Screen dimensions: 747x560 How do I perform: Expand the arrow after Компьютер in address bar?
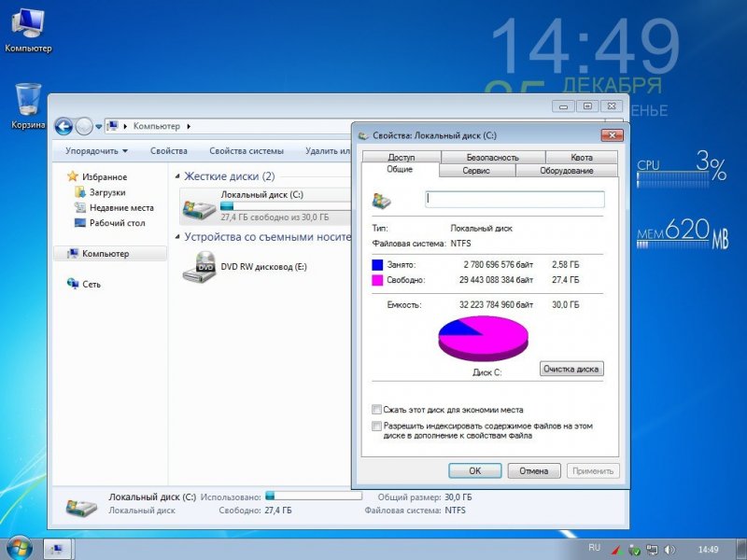click(x=189, y=126)
